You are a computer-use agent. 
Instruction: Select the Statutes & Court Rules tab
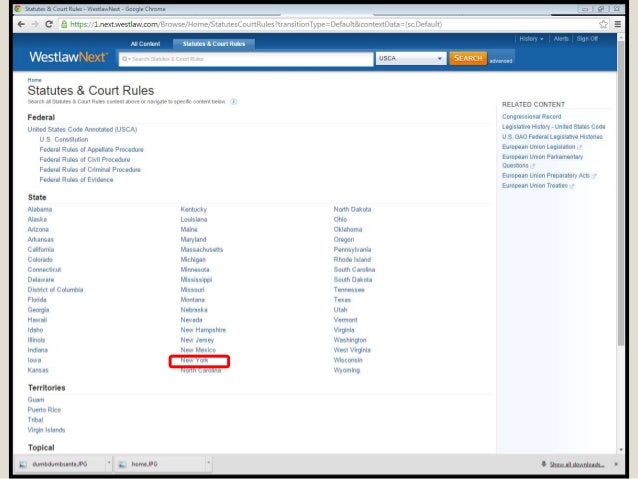pos(214,44)
